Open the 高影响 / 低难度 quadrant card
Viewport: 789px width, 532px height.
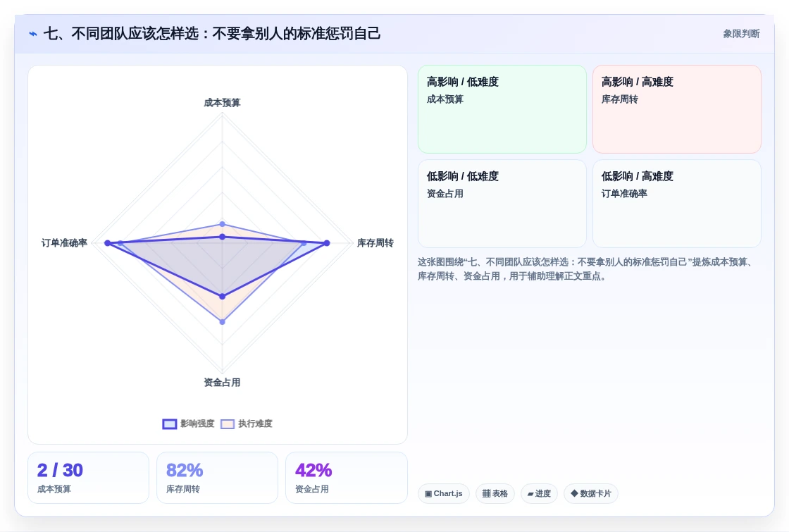pyautogui.click(x=502, y=109)
